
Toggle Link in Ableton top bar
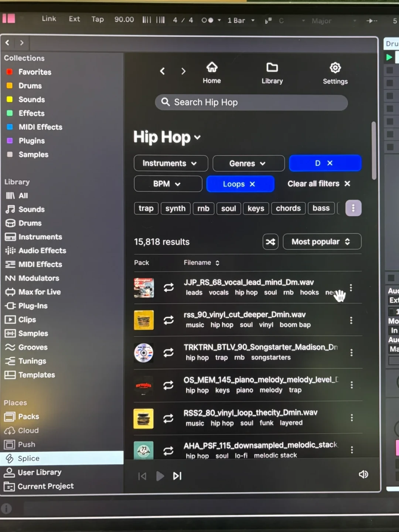(x=49, y=18)
